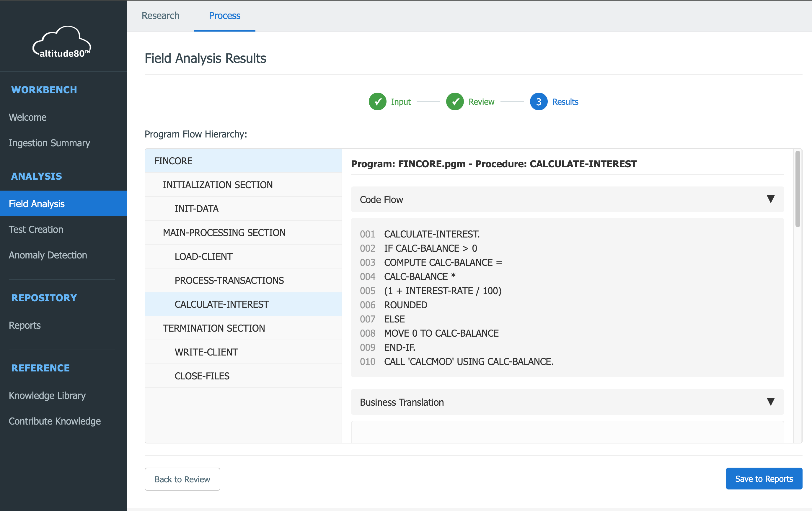Click the Code Flow header label

pos(381,199)
